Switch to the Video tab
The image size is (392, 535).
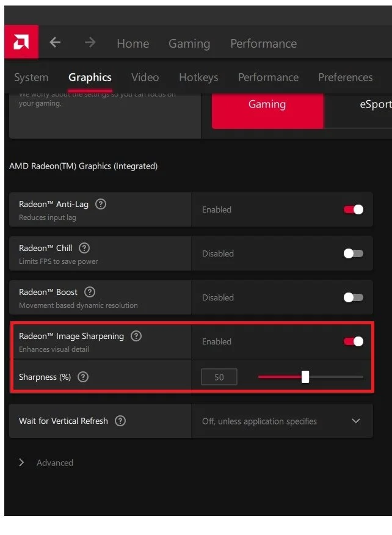pyautogui.click(x=145, y=78)
